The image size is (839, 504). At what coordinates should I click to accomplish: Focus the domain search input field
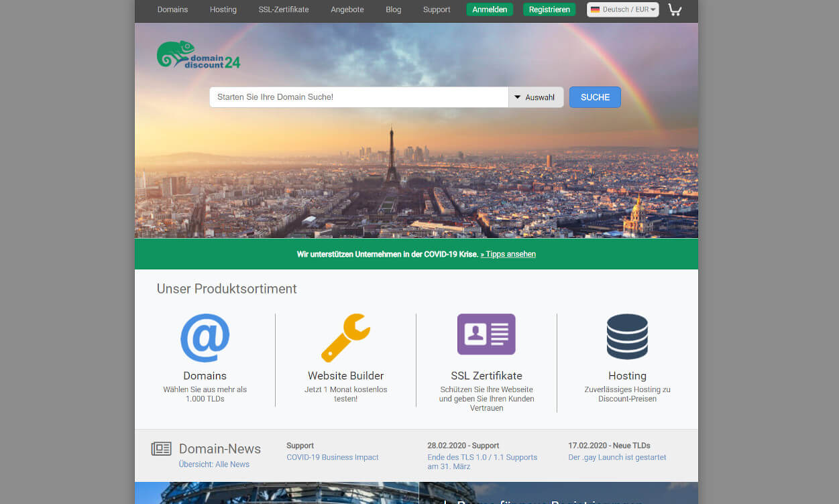tap(359, 97)
